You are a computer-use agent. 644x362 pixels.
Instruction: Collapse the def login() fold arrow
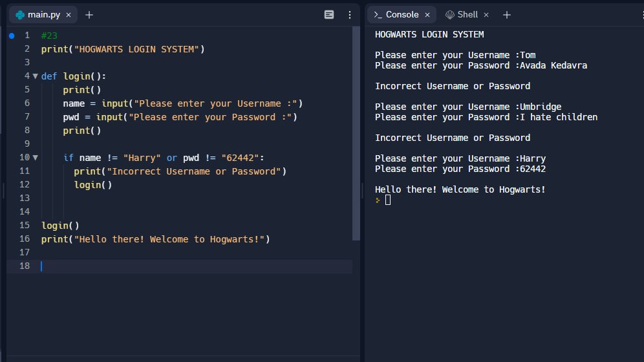click(x=36, y=76)
